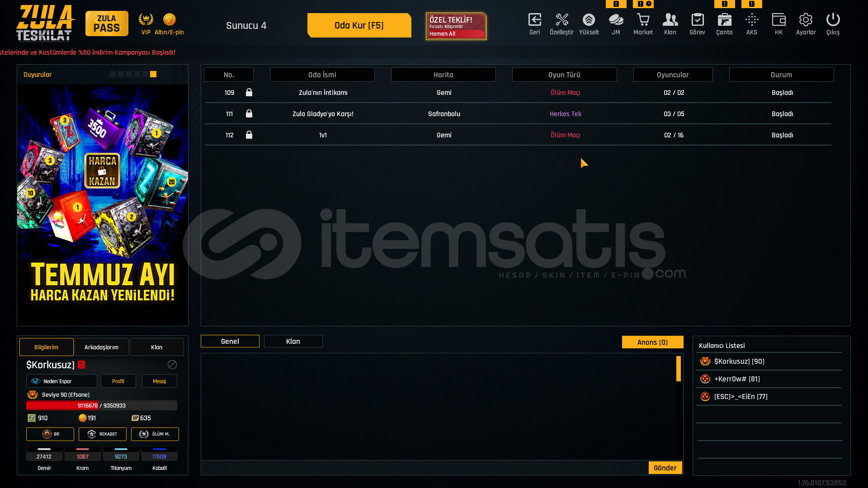Click the Demir 27412 resource

(44, 459)
